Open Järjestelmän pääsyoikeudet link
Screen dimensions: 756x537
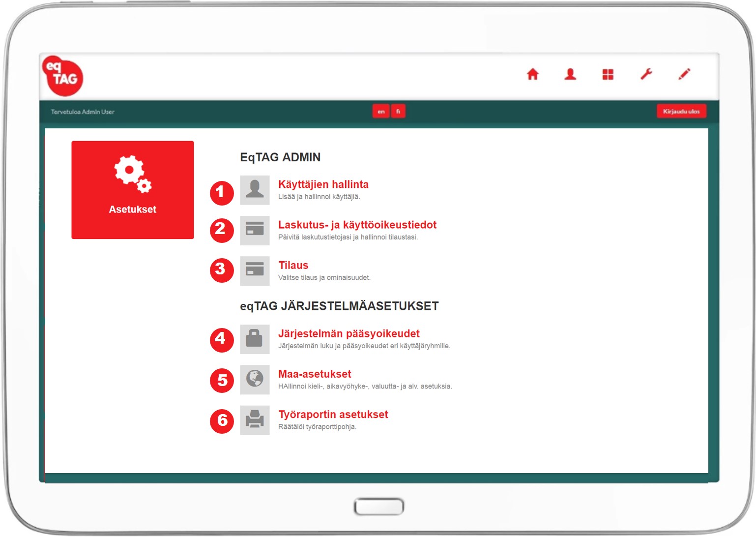pos(349,333)
